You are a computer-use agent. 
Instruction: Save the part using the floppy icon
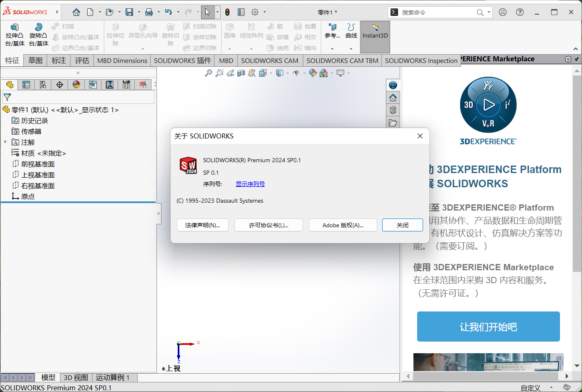point(130,12)
